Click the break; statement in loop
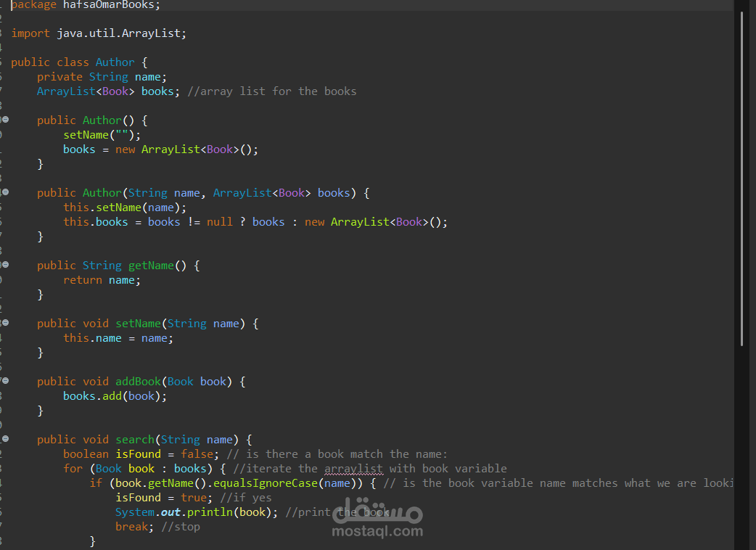The height and width of the screenshot is (550, 756). (x=134, y=527)
